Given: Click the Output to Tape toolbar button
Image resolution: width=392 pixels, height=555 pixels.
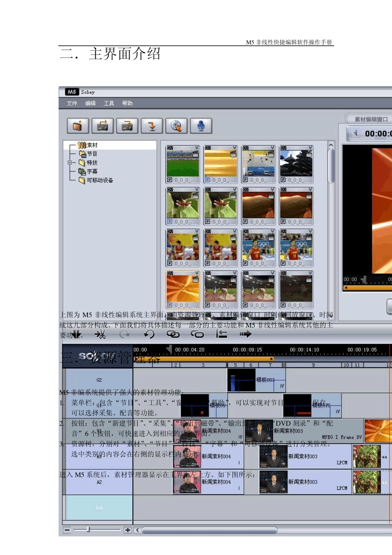Looking at the screenshot, I should (x=127, y=126).
